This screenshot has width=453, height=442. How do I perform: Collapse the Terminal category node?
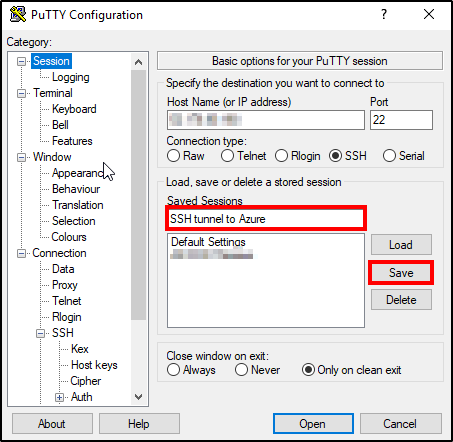[21, 93]
